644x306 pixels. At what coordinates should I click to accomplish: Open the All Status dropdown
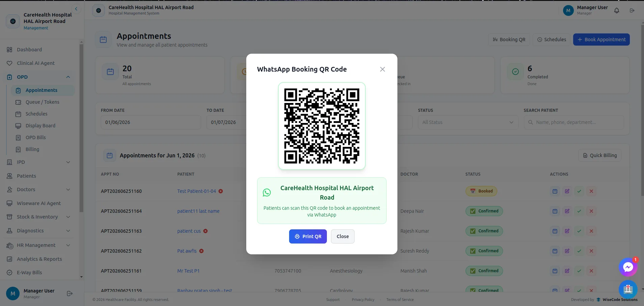tap(468, 122)
